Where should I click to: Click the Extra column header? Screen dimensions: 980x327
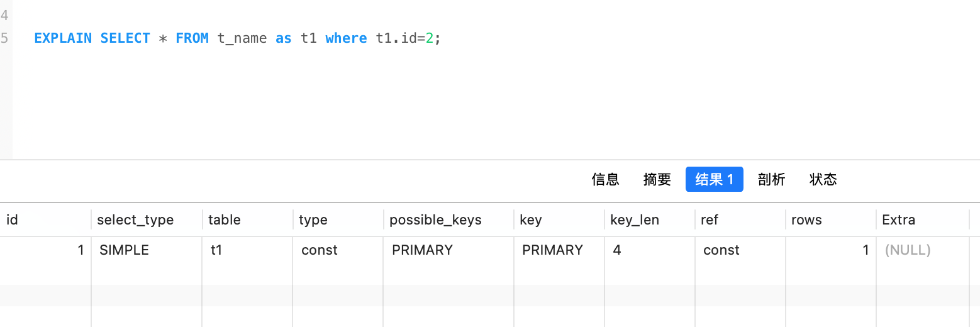898,220
